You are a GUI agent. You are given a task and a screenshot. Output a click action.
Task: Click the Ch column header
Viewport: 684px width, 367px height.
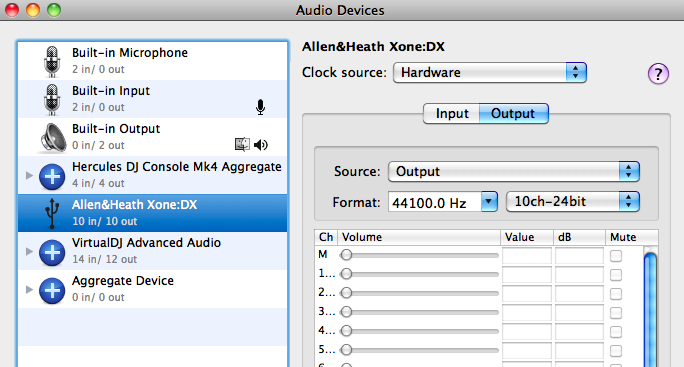click(326, 237)
